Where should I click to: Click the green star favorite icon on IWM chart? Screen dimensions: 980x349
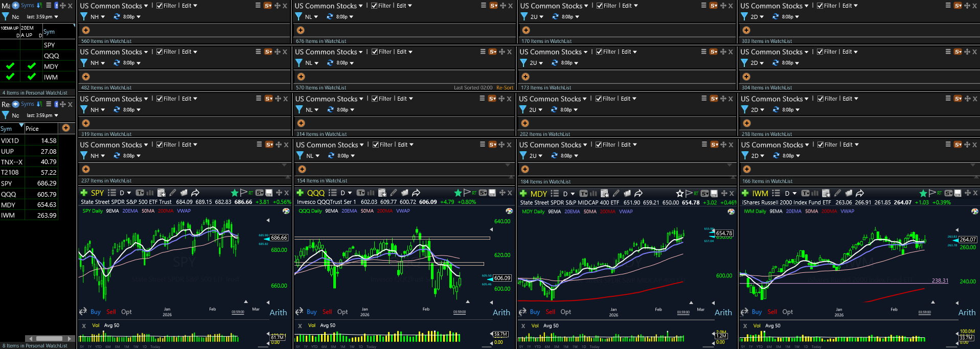tap(923, 193)
